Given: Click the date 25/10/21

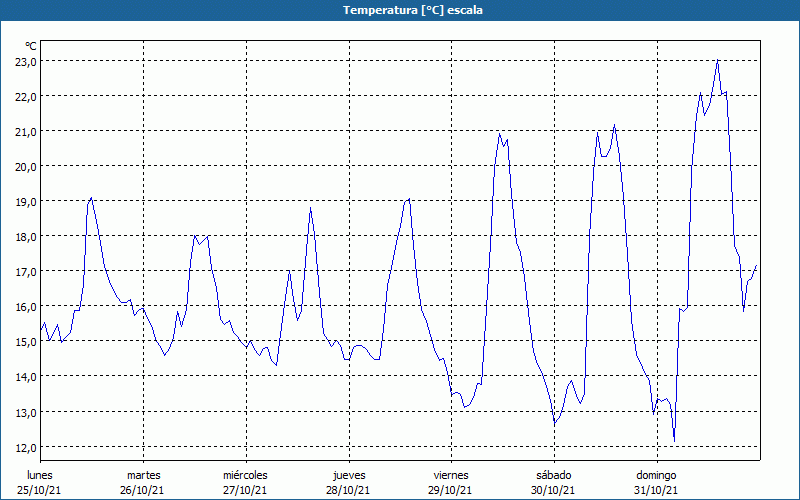Looking at the screenshot, I should pos(39,490).
